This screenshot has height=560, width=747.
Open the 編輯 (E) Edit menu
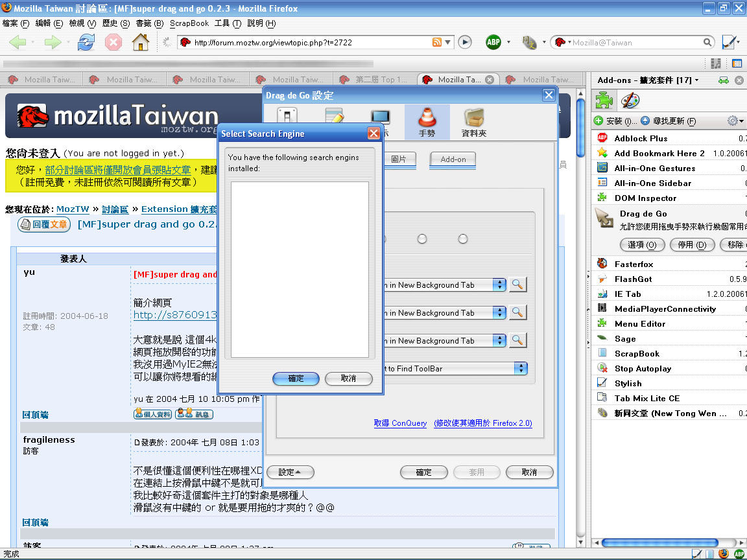(x=49, y=23)
